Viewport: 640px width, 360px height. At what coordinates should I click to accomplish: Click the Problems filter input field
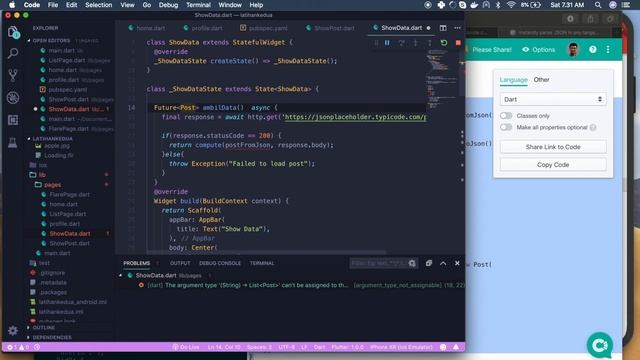click(379, 263)
